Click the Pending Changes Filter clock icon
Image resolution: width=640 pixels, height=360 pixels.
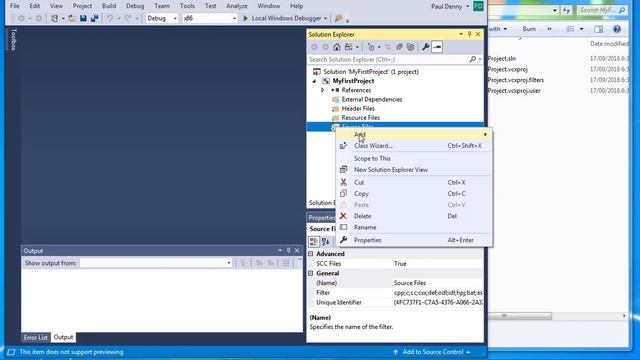(x=371, y=47)
